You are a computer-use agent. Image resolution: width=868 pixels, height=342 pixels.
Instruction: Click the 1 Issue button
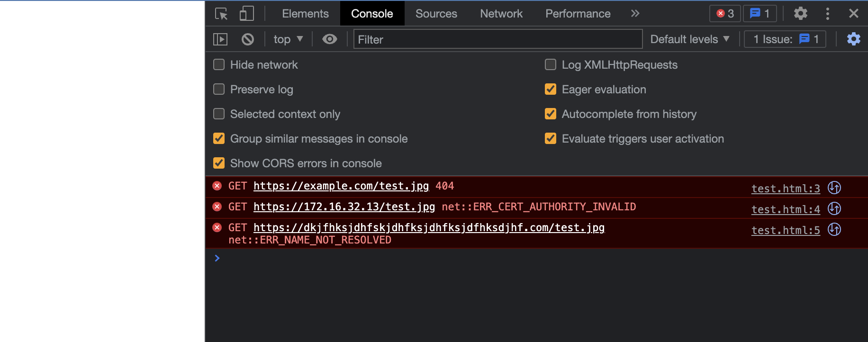pyautogui.click(x=785, y=39)
